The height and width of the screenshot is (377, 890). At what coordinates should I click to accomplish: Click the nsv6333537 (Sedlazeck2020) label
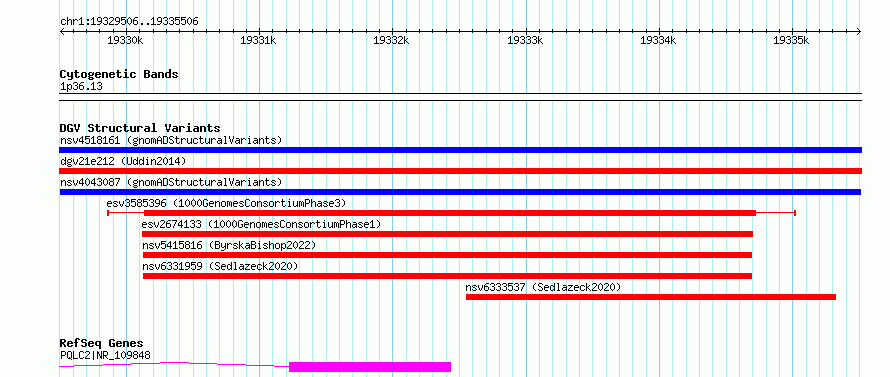[543, 287]
